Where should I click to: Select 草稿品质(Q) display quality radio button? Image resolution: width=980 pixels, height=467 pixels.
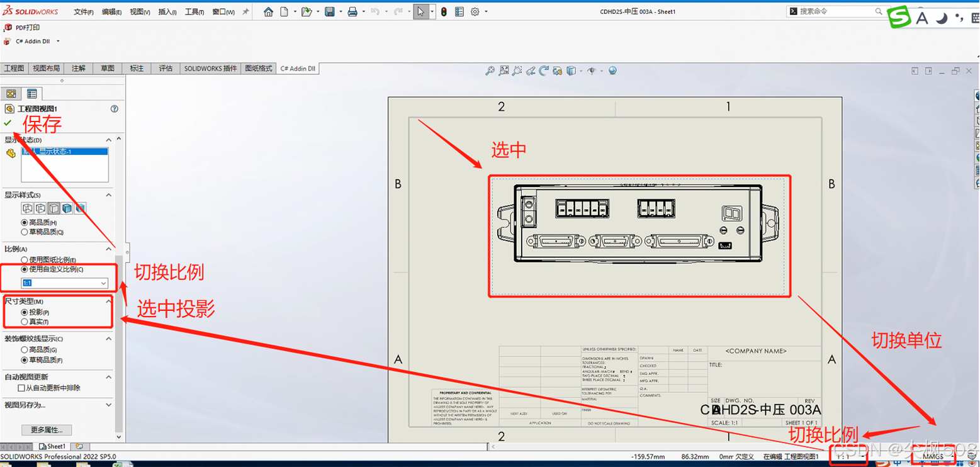25,232
